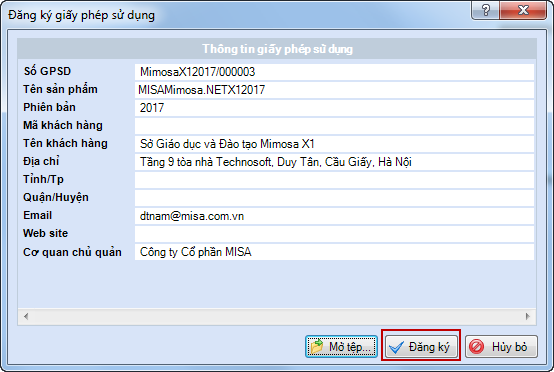Click the empty Quận/Huyện field
The width and height of the screenshot is (554, 372).
point(334,198)
